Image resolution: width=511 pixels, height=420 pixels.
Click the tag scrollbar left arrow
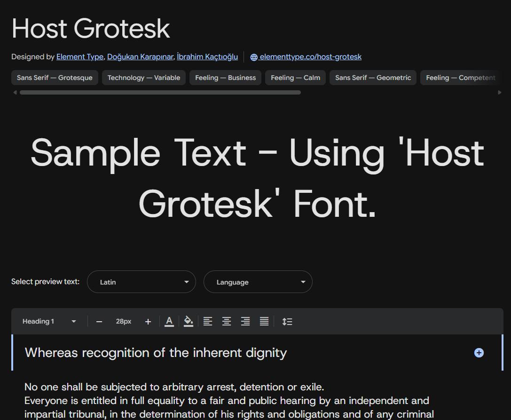tap(15, 92)
